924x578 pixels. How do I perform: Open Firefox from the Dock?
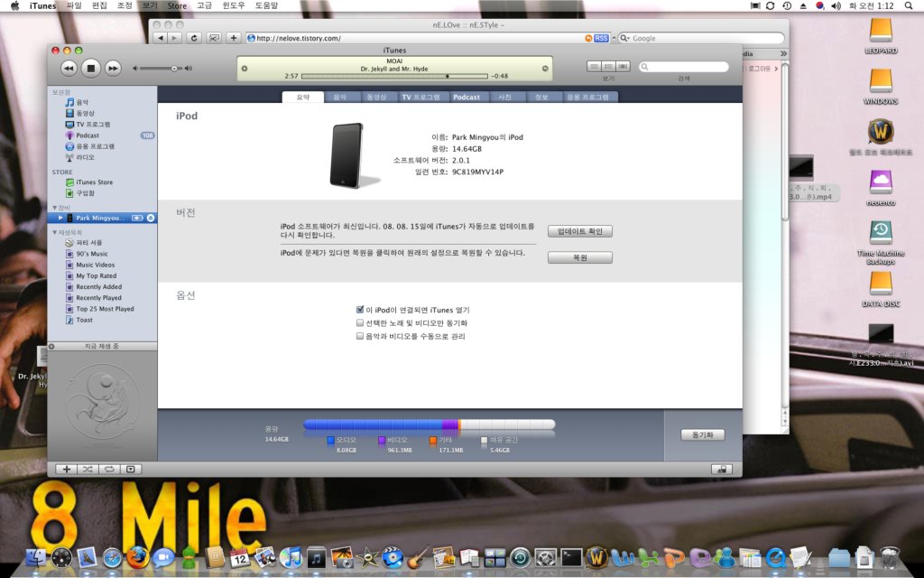(x=137, y=556)
